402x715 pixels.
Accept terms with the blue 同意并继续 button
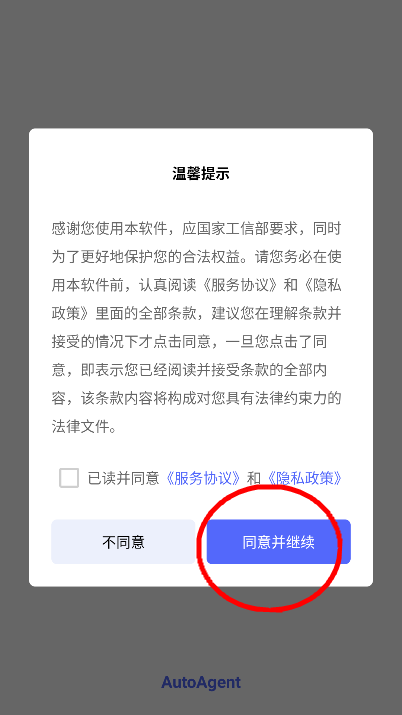click(278, 542)
